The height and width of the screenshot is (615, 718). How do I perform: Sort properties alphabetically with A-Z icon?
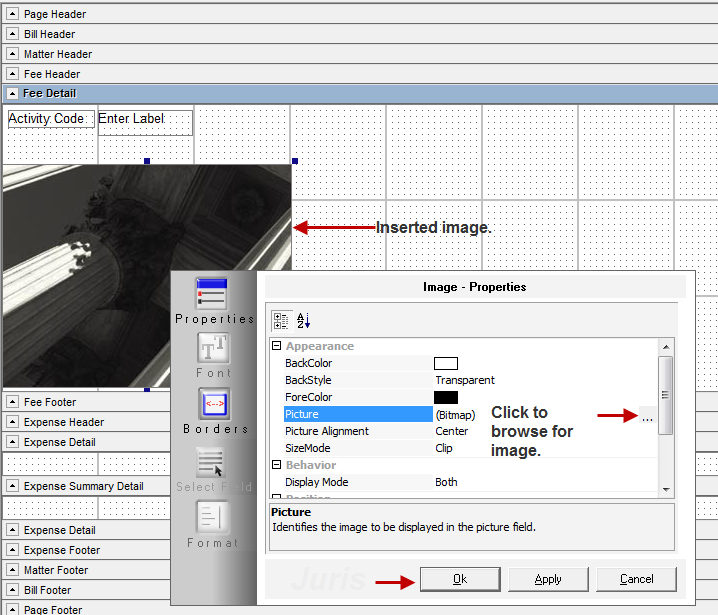click(304, 320)
